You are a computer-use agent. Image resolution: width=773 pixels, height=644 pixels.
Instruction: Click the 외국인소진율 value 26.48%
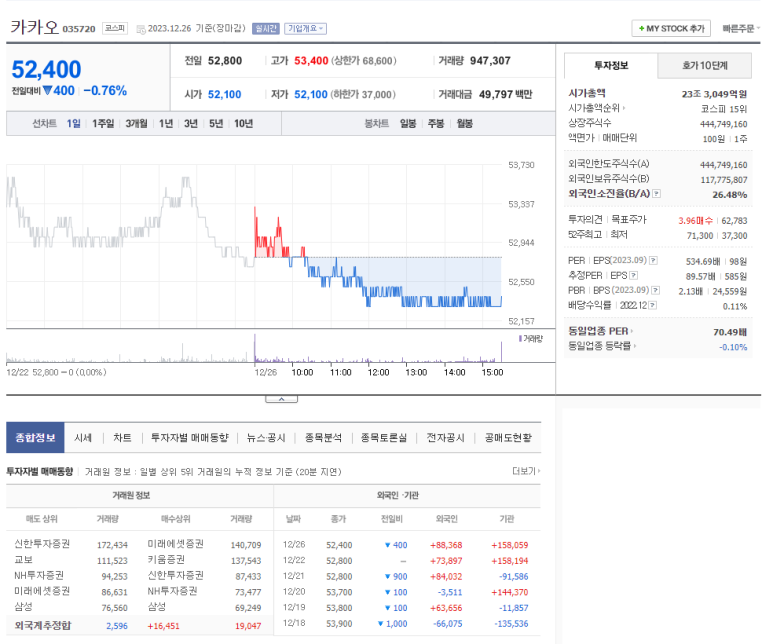pyautogui.click(x=730, y=195)
